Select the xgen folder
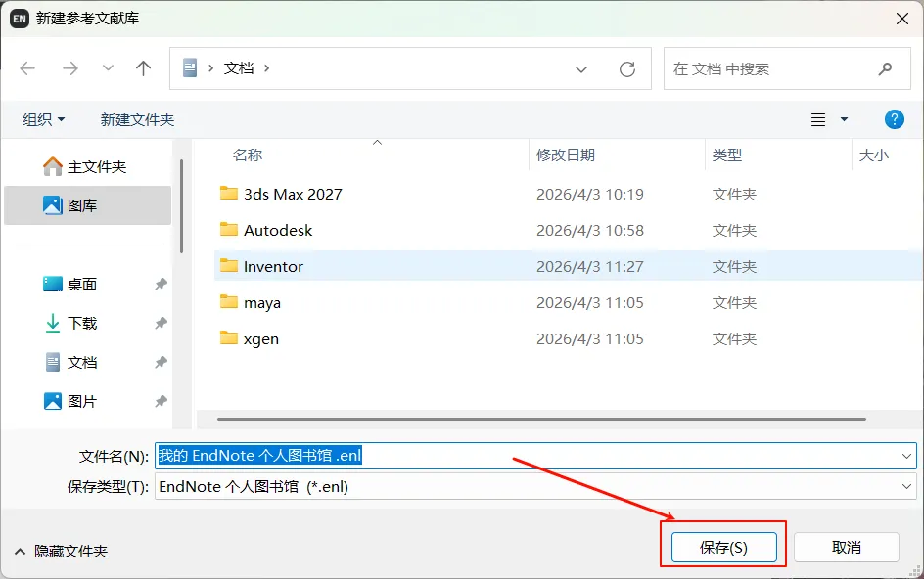 click(x=261, y=339)
